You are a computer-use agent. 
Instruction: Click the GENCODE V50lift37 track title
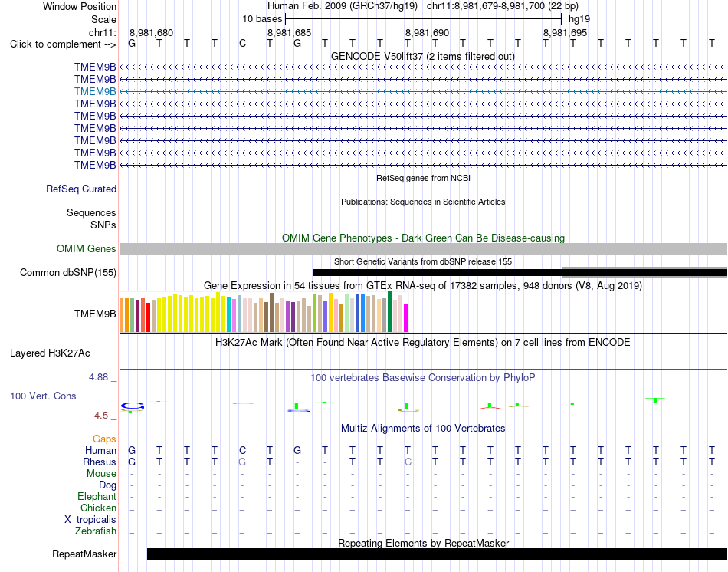click(423, 56)
